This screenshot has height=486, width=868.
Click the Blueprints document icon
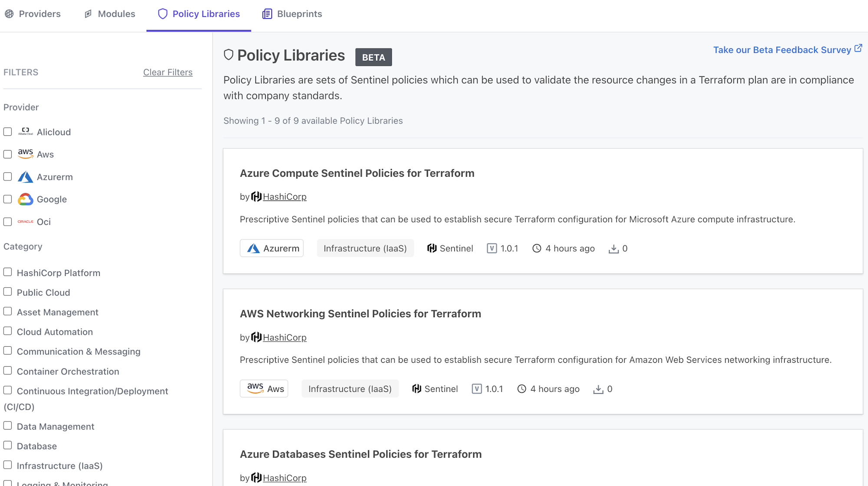[x=267, y=13]
